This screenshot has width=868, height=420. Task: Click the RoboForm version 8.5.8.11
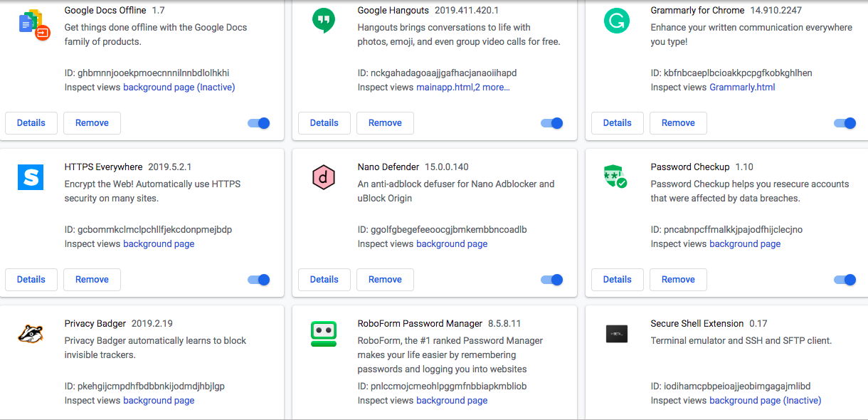[504, 324]
